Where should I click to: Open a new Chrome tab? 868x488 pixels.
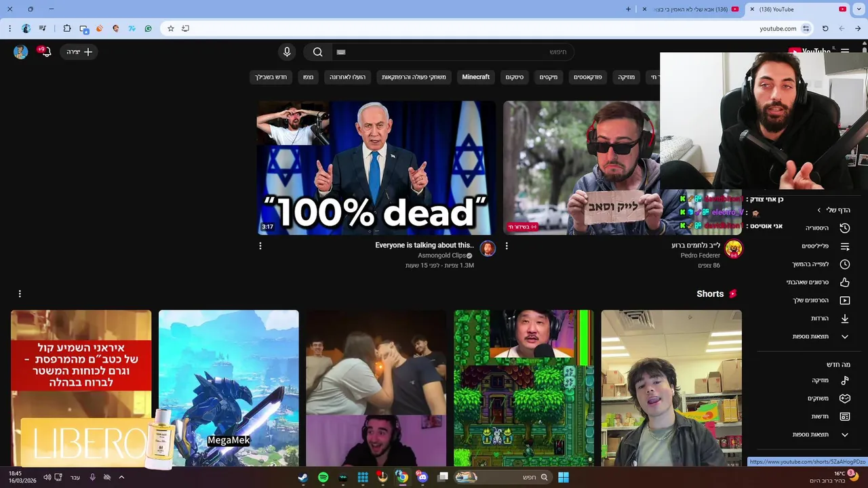pos(628,9)
